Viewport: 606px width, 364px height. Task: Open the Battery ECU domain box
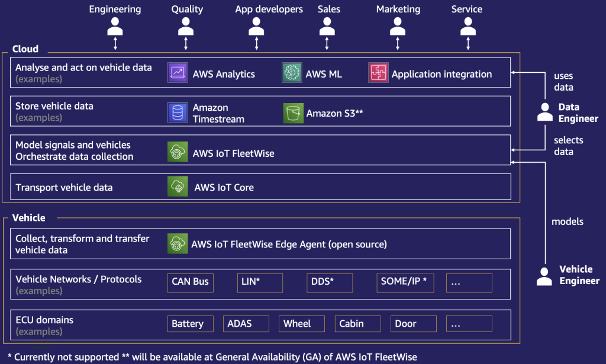(x=190, y=323)
